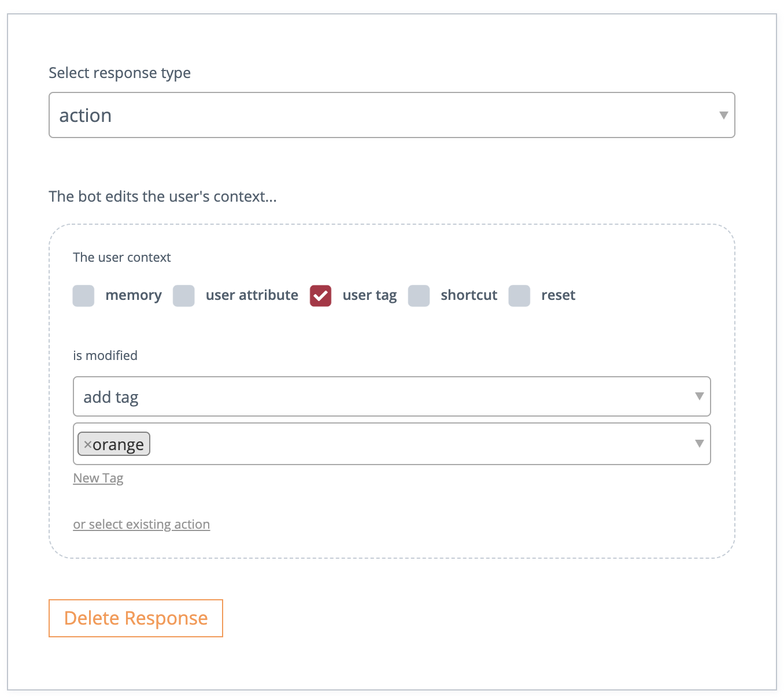Click the New Tag link

(98, 478)
